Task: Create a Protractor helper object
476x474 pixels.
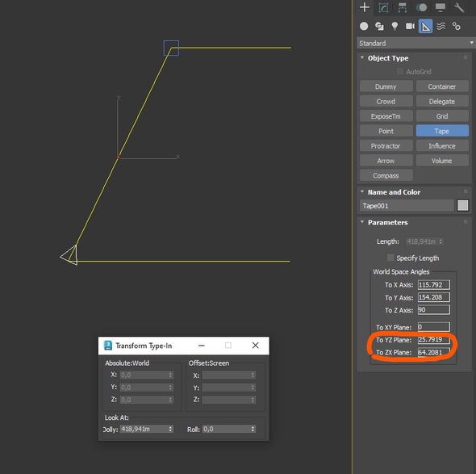Action: click(386, 146)
